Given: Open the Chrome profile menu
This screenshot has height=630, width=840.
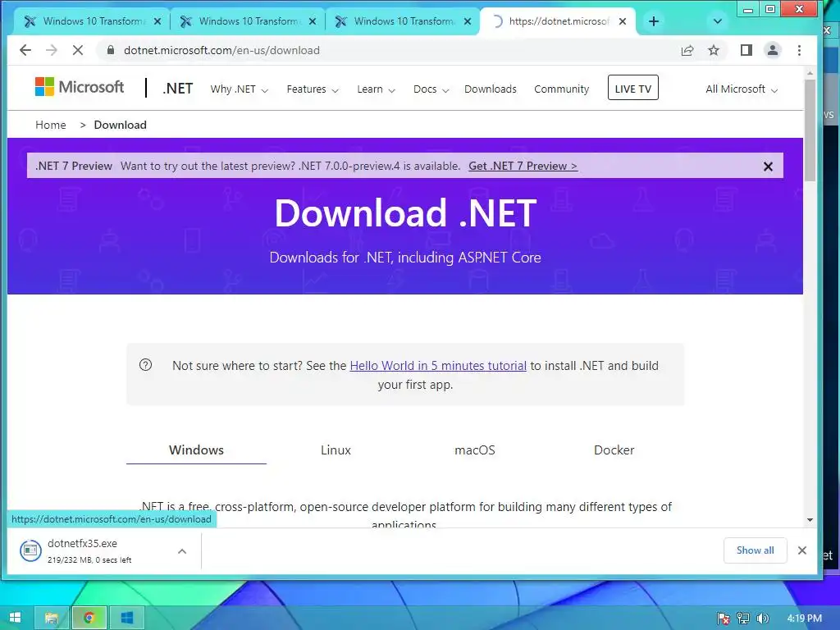Looking at the screenshot, I should coord(773,50).
